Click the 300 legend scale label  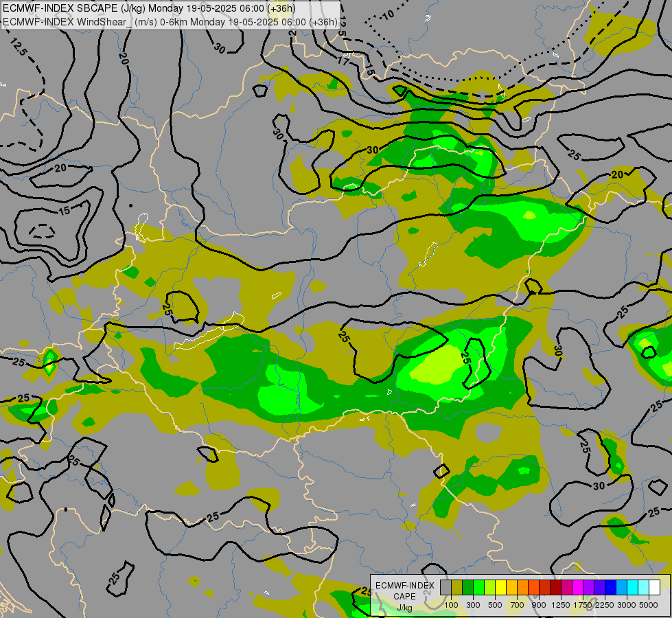pos(473,605)
